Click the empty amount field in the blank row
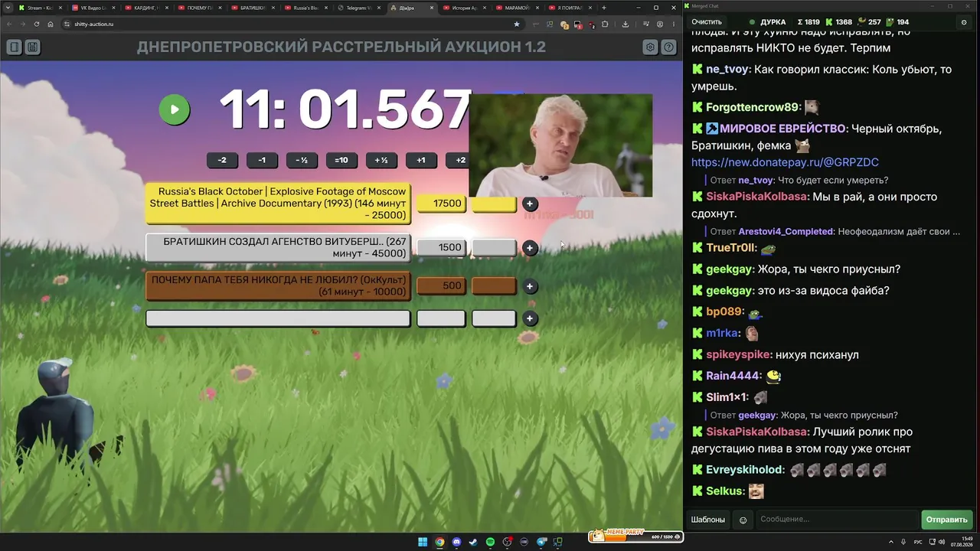The image size is (980, 551). coord(441,318)
